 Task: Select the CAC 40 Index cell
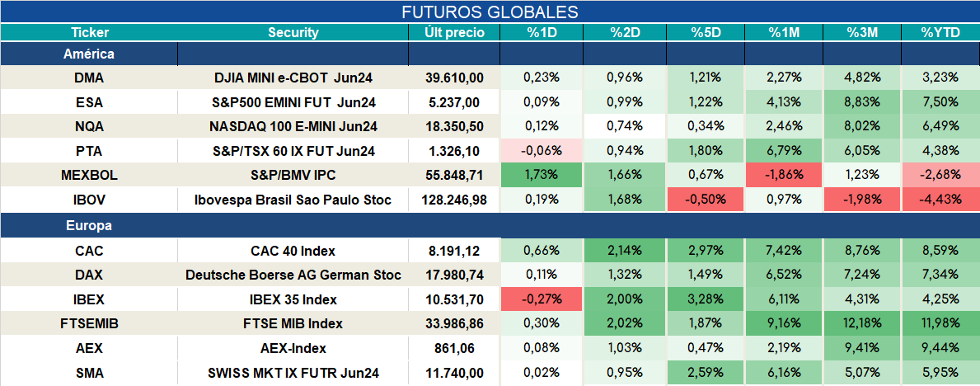[x=293, y=251]
